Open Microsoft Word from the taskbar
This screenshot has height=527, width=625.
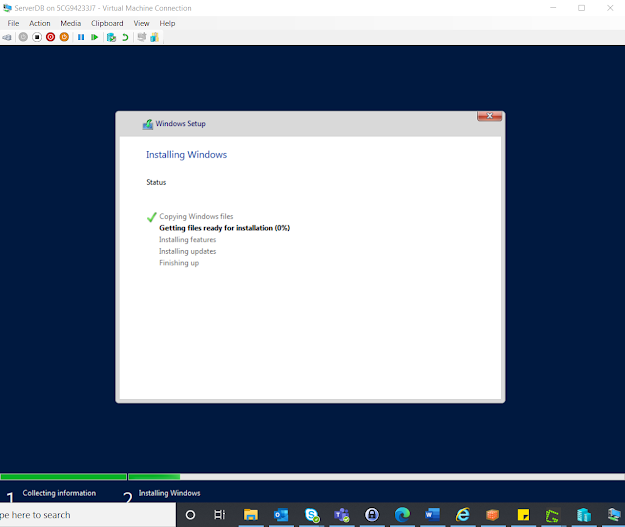tap(432, 515)
